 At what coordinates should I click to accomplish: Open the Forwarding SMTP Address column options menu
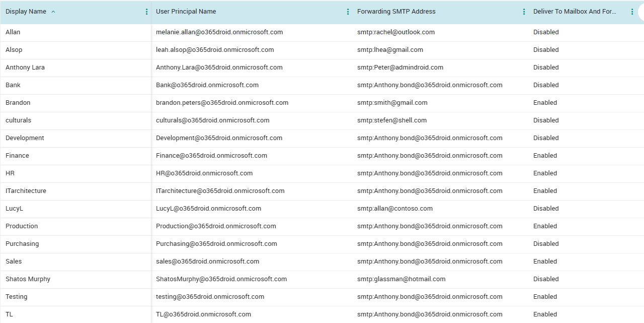coord(524,11)
